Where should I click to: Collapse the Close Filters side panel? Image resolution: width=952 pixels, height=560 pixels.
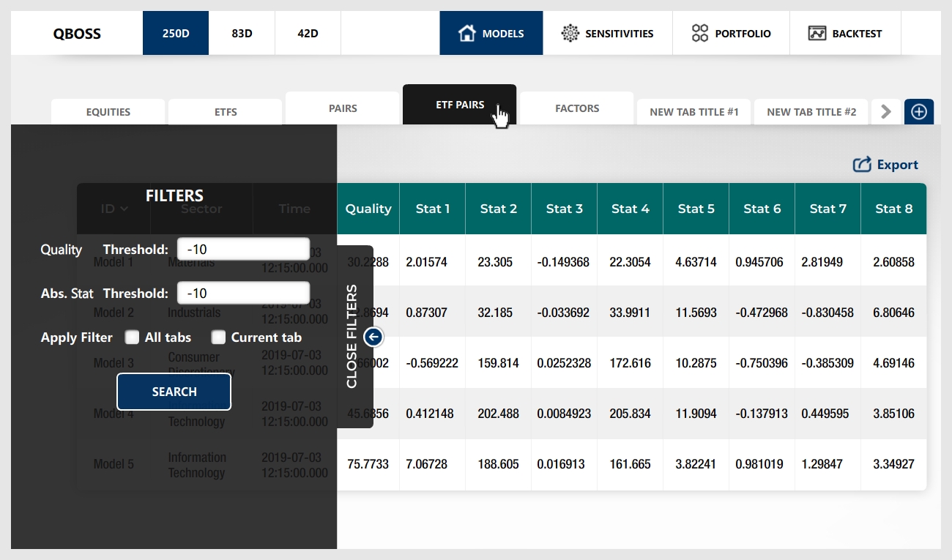(x=352, y=337)
